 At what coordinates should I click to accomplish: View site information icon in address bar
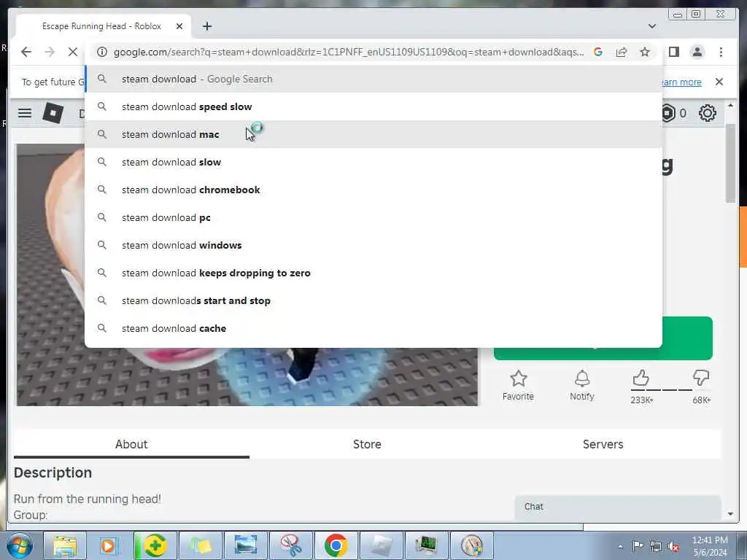pos(102,52)
